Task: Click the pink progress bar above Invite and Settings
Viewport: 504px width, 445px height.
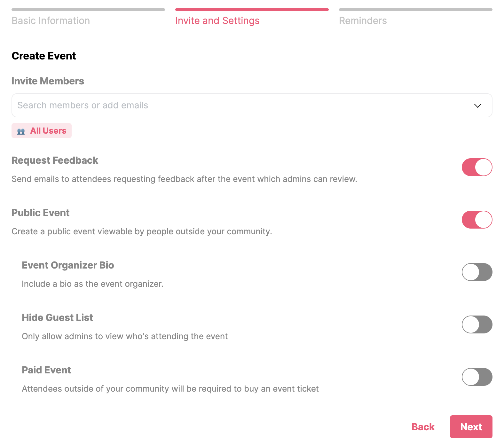Action: pyautogui.click(x=252, y=10)
